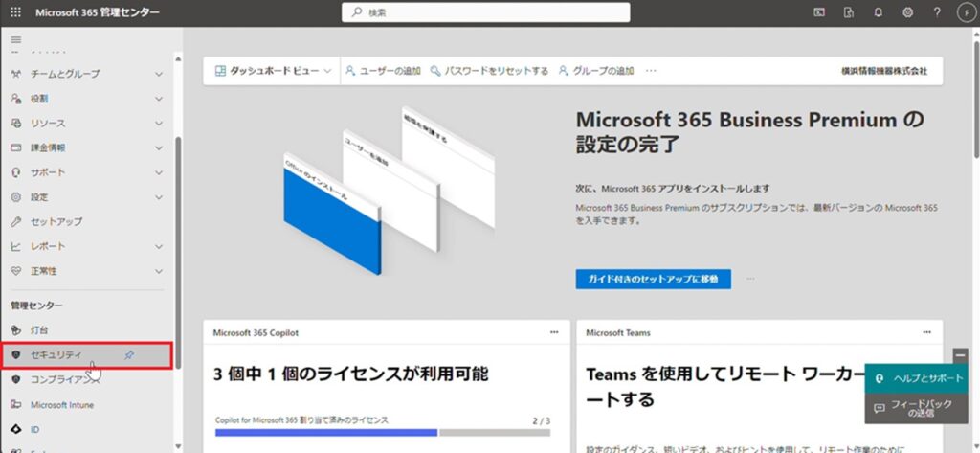
Task: Click the Microsoft 365 管理センター title
Action: pyautogui.click(x=97, y=12)
